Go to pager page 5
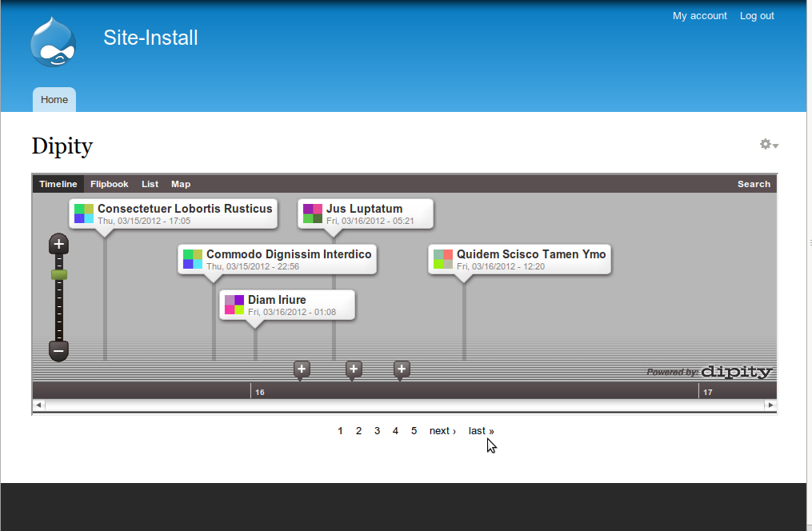Image resolution: width=812 pixels, height=531 pixels. point(414,431)
